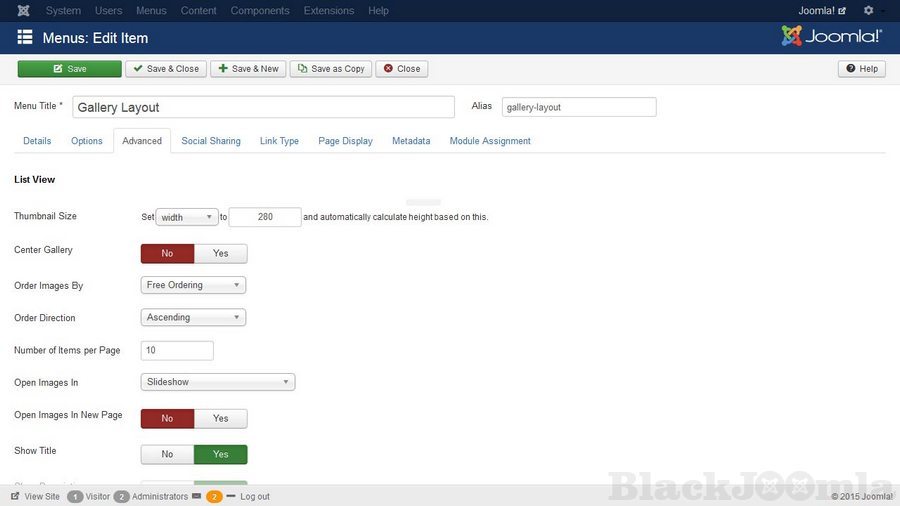Enable Open Images In New Page Yes option
900x506 pixels.
(x=220, y=419)
